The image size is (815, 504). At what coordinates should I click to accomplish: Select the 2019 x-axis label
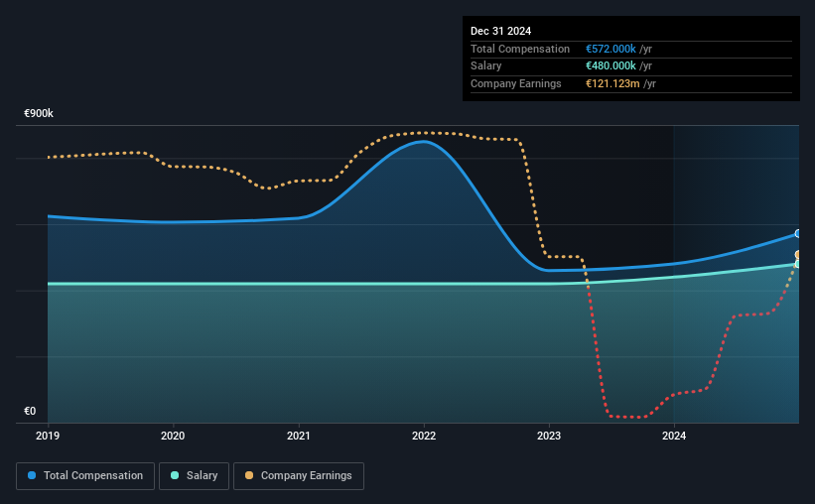point(48,436)
